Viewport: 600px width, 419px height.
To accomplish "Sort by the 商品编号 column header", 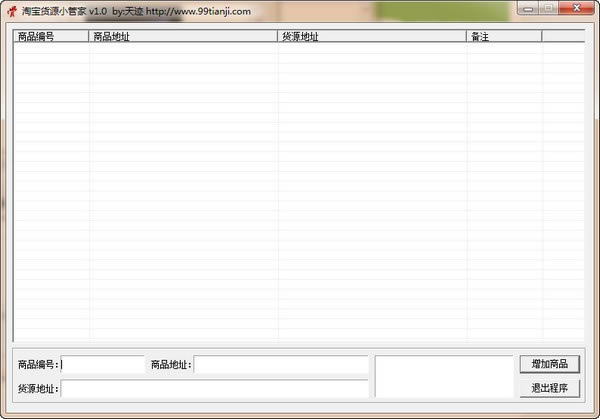I will tap(51, 36).
